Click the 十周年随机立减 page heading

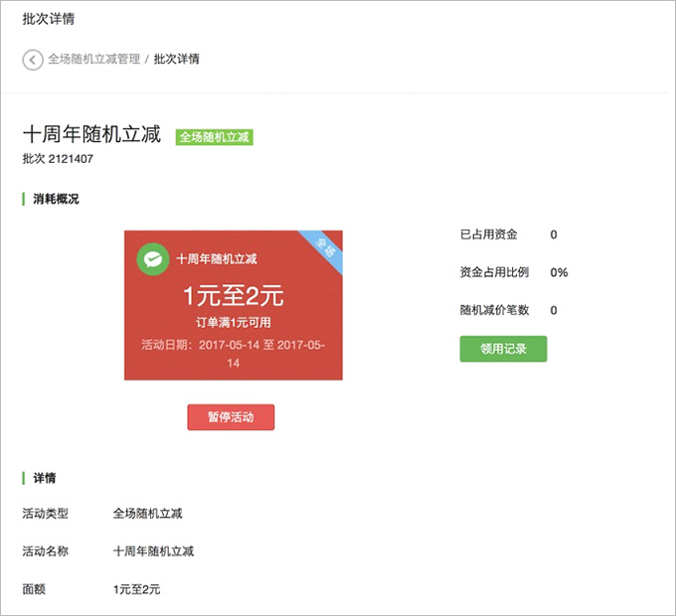tap(91, 134)
